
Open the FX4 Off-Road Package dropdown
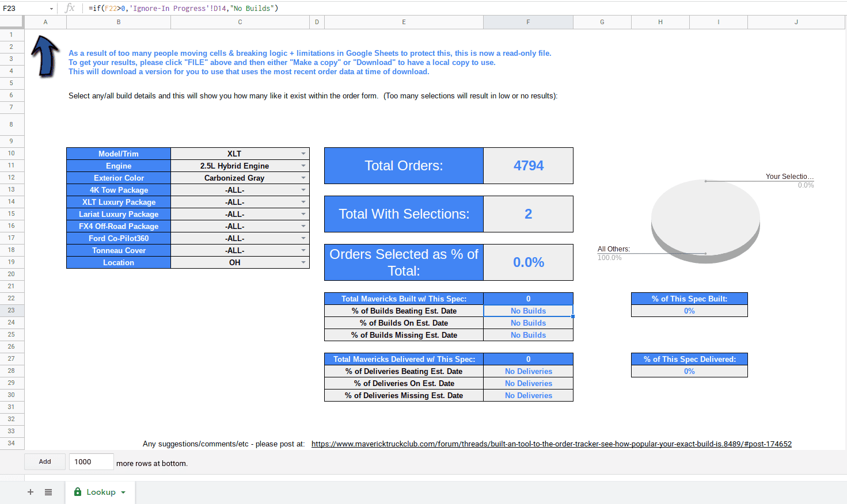pos(303,226)
